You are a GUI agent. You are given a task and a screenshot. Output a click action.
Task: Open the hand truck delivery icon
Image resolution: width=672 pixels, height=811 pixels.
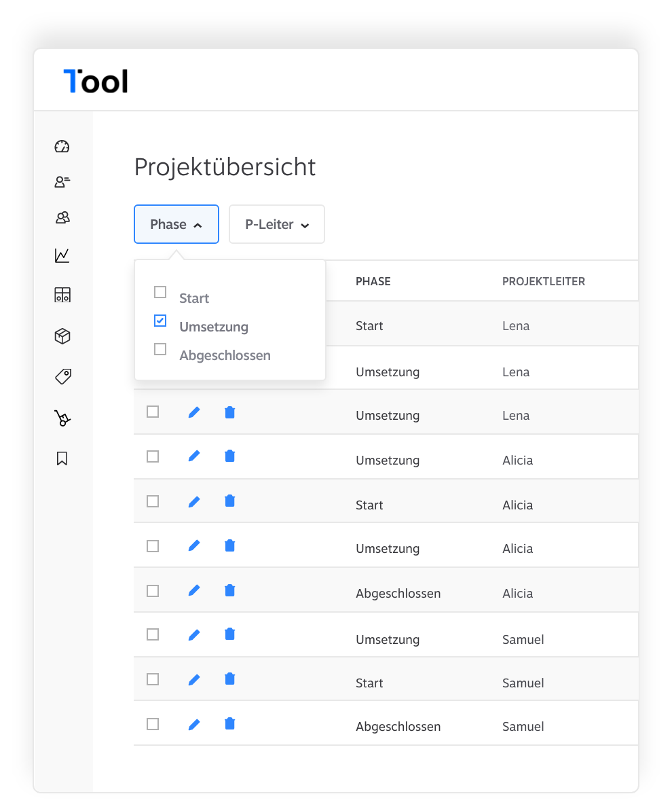coord(62,418)
